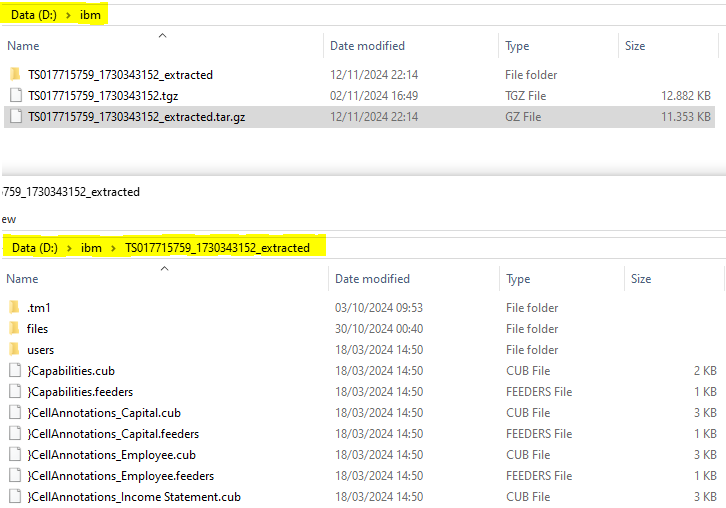
Task: Expand chevron after ibm in lower address bar
Action: [x=113, y=248]
